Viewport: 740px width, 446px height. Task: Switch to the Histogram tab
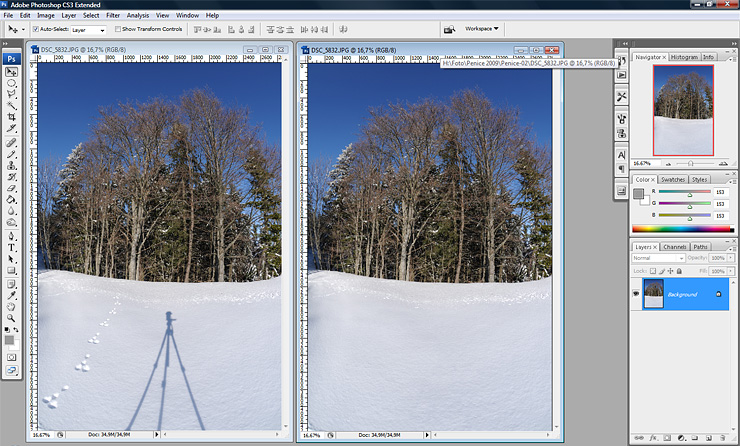pyautogui.click(x=684, y=57)
